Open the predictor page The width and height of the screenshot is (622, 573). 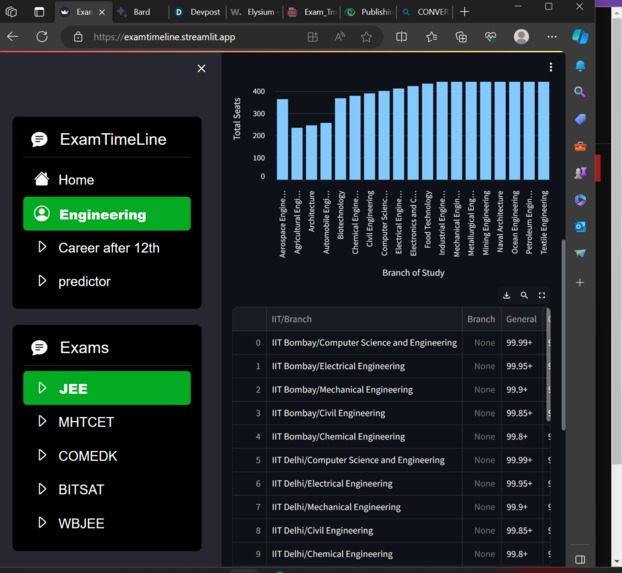click(x=107, y=281)
